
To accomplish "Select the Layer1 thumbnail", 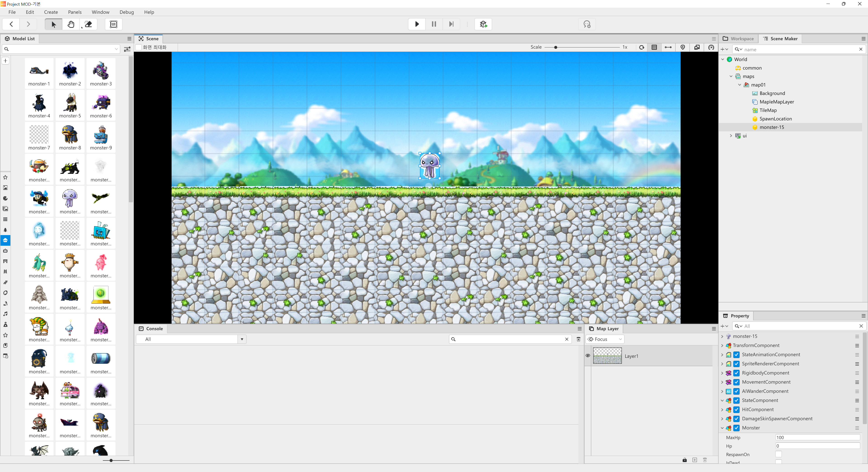I will click(607, 356).
